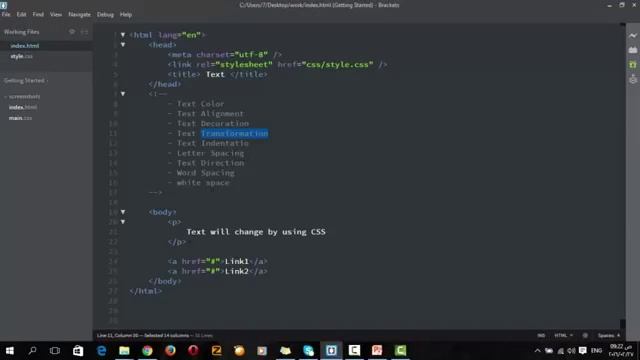Click the clock and date in the taskbar
Viewport: 640px width, 360px height.
pyautogui.click(x=621, y=351)
